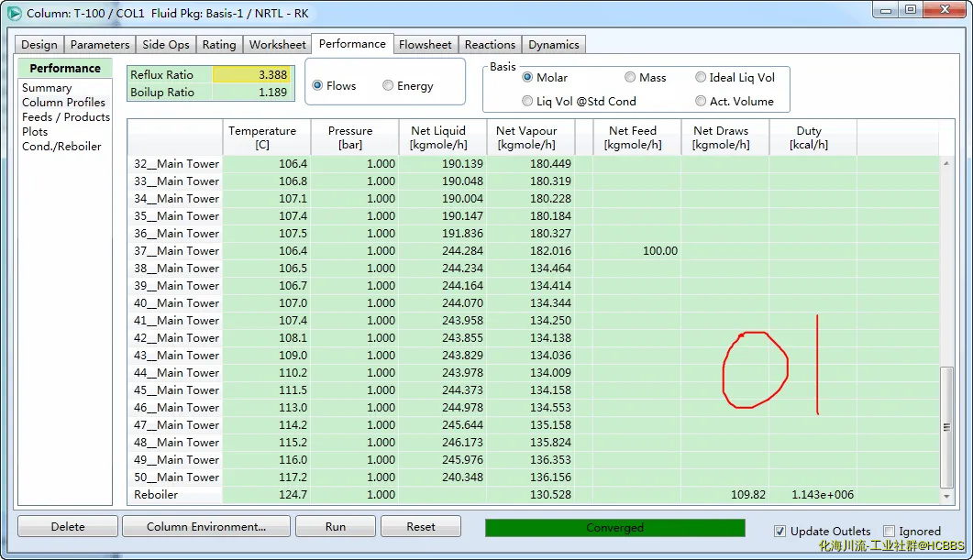973x560 pixels.
Task: Minimize the Column T-100 window
Action: click(886, 10)
